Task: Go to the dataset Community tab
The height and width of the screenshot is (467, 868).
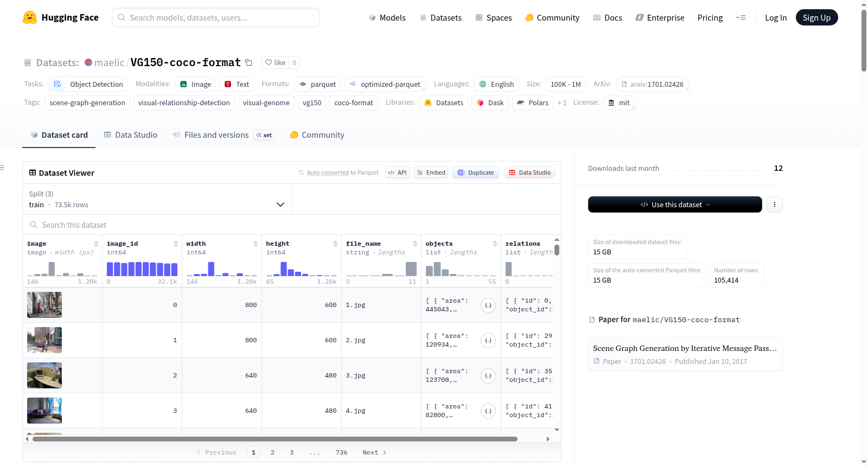Action: click(x=317, y=135)
